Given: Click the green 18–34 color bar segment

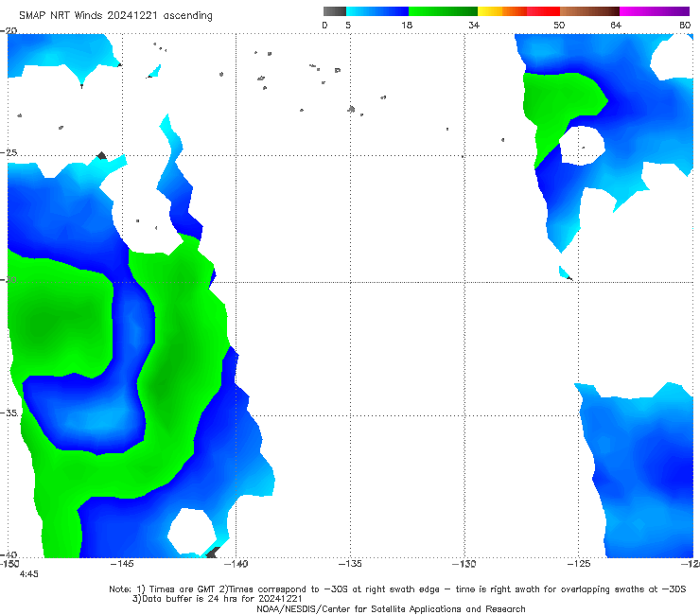Looking at the screenshot, I should [443, 11].
